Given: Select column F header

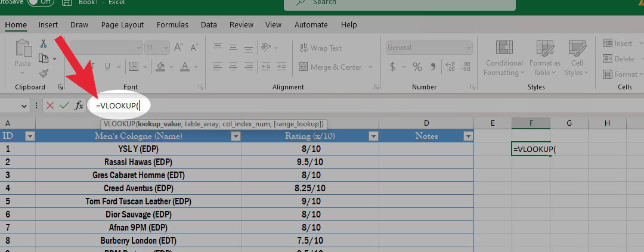Looking at the screenshot, I should point(531,123).
